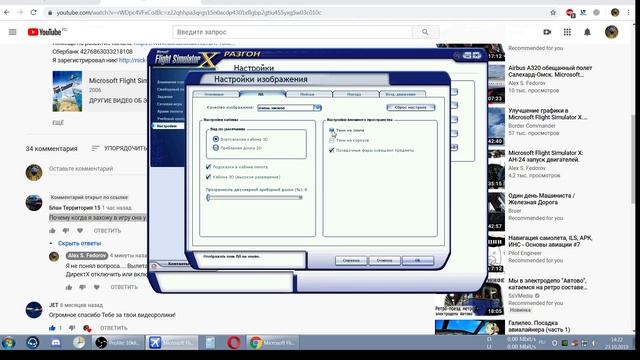Viewport: 640px width, 360px height.
Task: Open YouTube apps grid icon
Action: 567,32
